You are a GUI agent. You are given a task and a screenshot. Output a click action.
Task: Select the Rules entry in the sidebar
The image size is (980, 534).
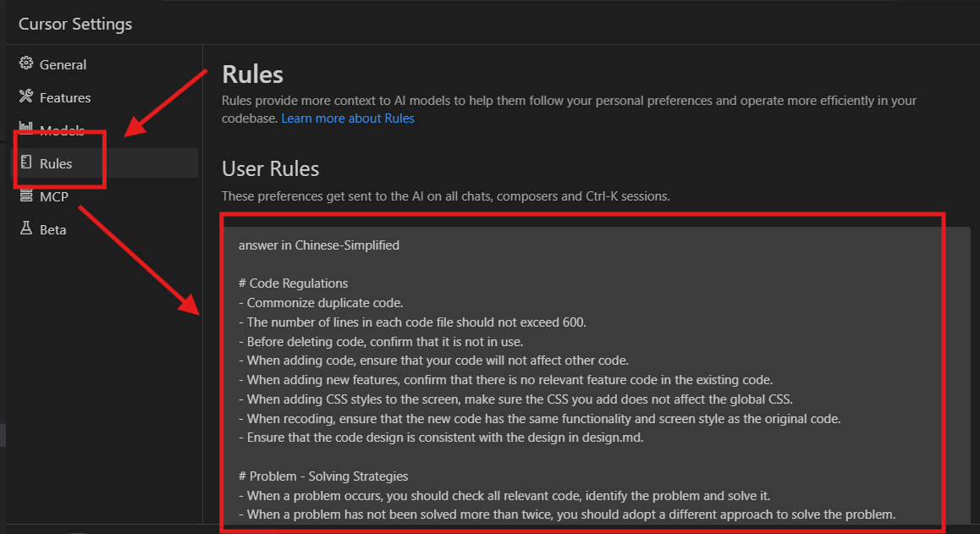click(x=56, y=163)
